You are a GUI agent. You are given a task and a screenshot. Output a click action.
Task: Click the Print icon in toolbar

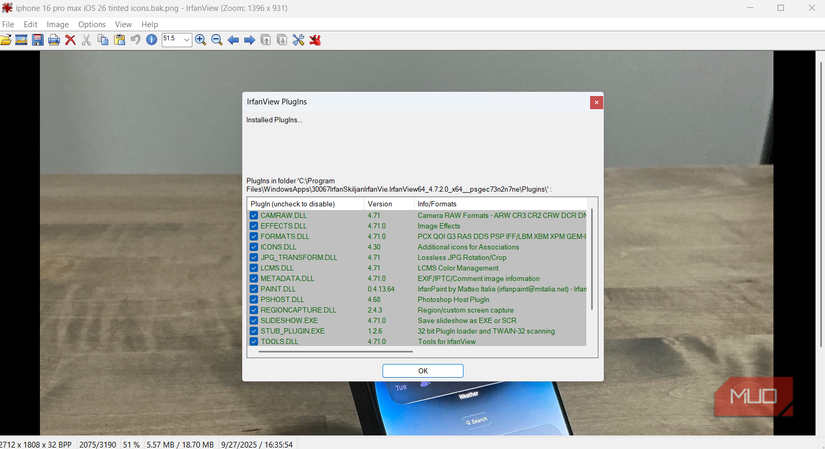pyautogui.click(x=54, y=40)
